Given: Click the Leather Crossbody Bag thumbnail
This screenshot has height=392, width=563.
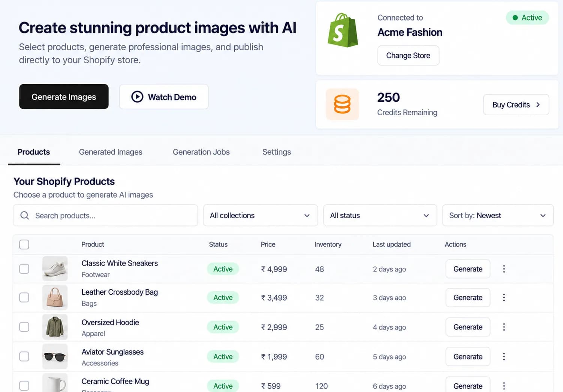Looking at the screenshot, I should [55, 297].
